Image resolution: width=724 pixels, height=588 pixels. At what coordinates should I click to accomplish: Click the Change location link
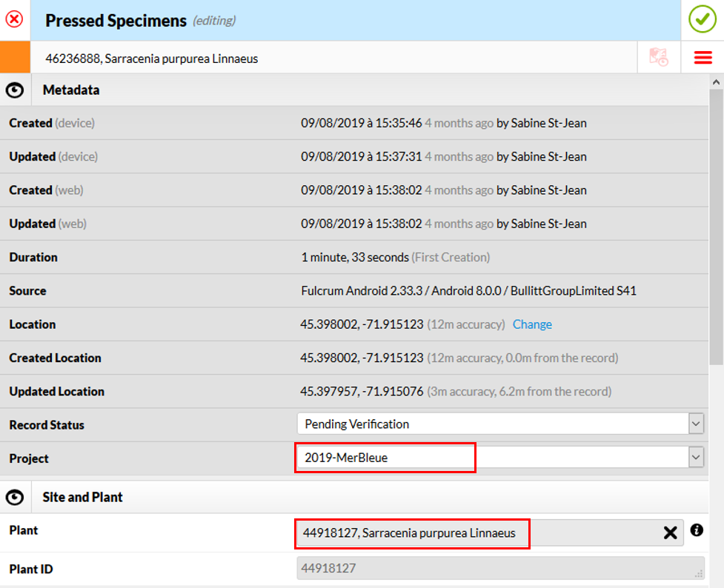[x=532, y=324]
